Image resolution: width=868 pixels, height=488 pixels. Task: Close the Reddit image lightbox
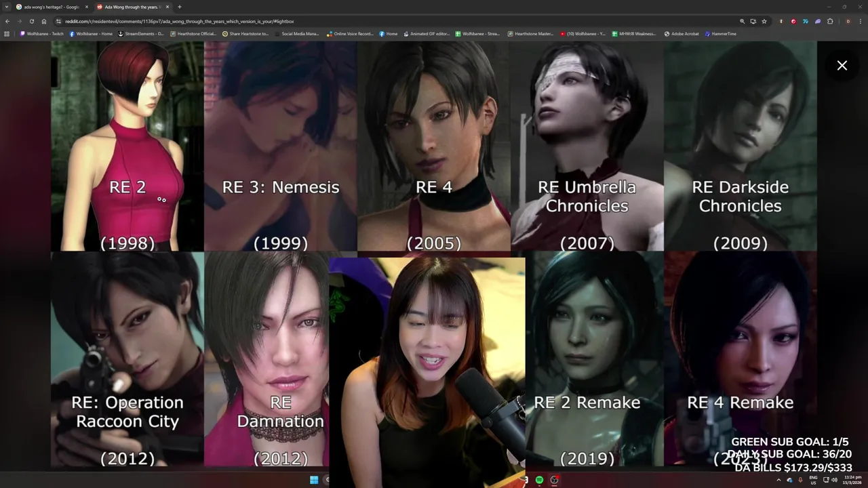pos(842,66)
